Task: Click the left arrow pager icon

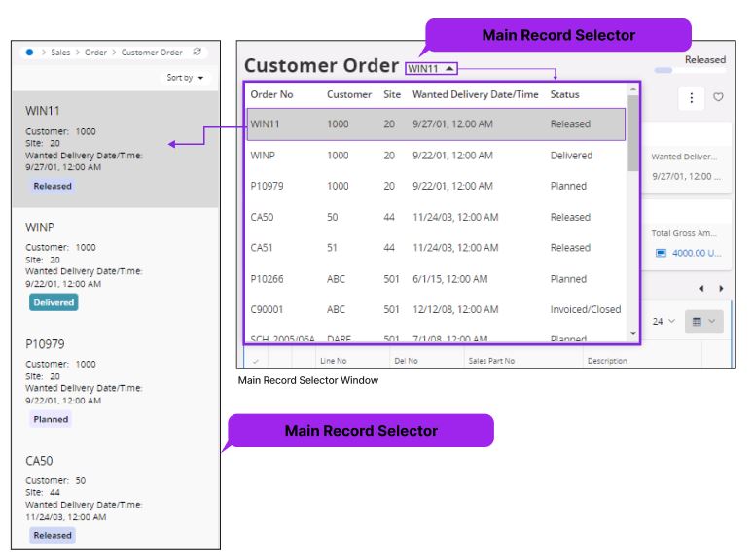Action: pyautogui.click(x=702, y=289)
